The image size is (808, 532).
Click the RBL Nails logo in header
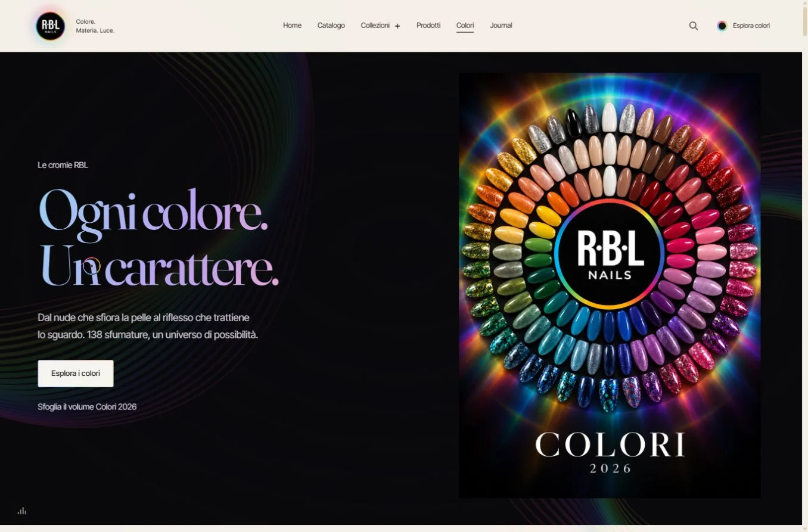coord(50,26)
